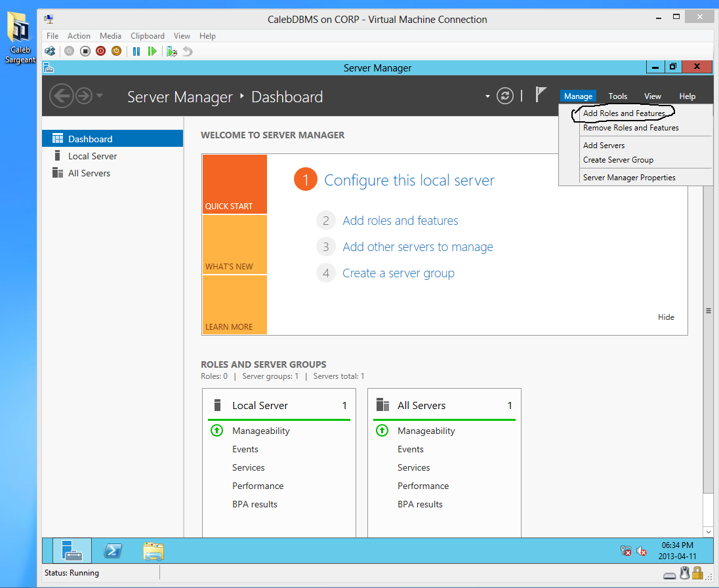Select Local Server in sidebar
The height and width of the screenshot is (588, 719).
coord(112,156)
